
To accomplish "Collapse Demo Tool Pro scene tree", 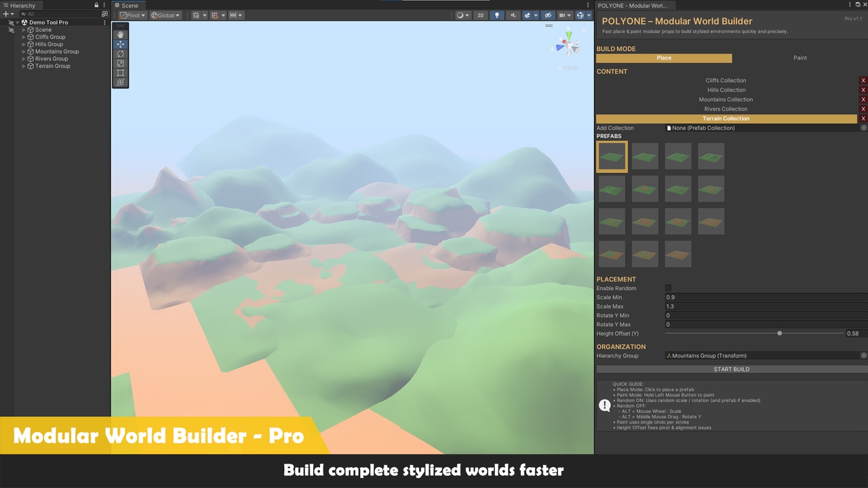I will coord(18,22).
